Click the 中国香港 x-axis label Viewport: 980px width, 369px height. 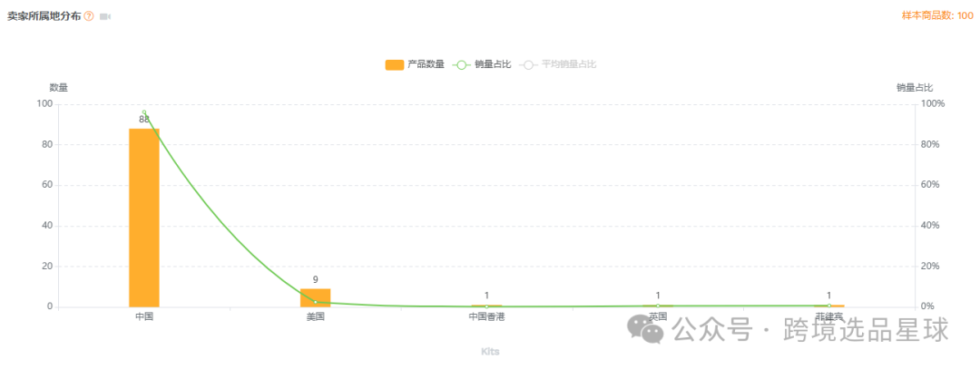(x=487, y=317)
